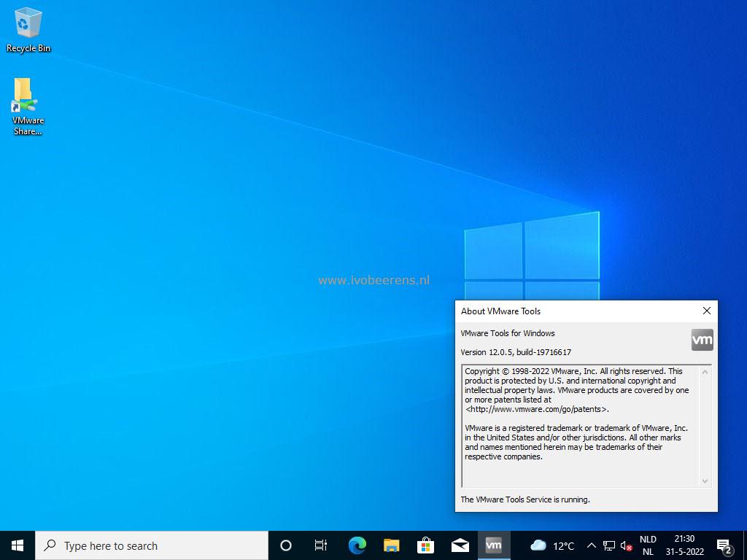Click the 'Copyright © 1998-2022 VMware, Inc.' line
The width and height of the screenshot is (747, 560).
[x=531, y=371]
